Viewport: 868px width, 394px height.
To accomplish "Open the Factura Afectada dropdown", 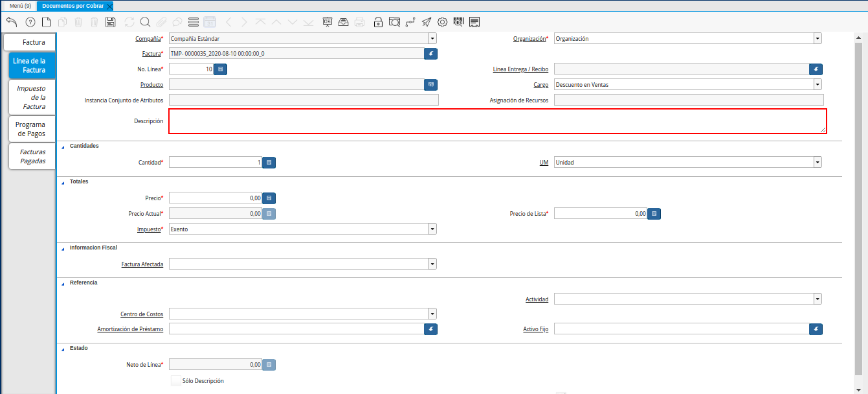I will pos(432,264).
